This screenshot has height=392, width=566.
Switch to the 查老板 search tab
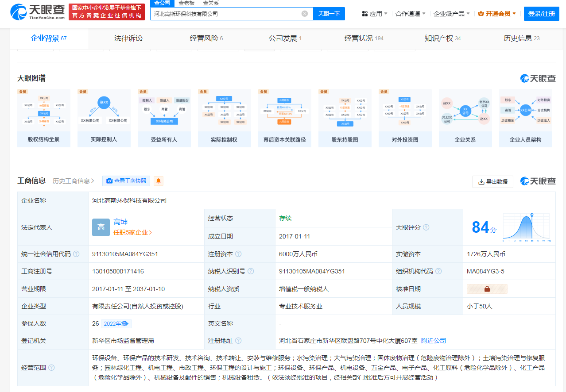click(x=186, y=3)
